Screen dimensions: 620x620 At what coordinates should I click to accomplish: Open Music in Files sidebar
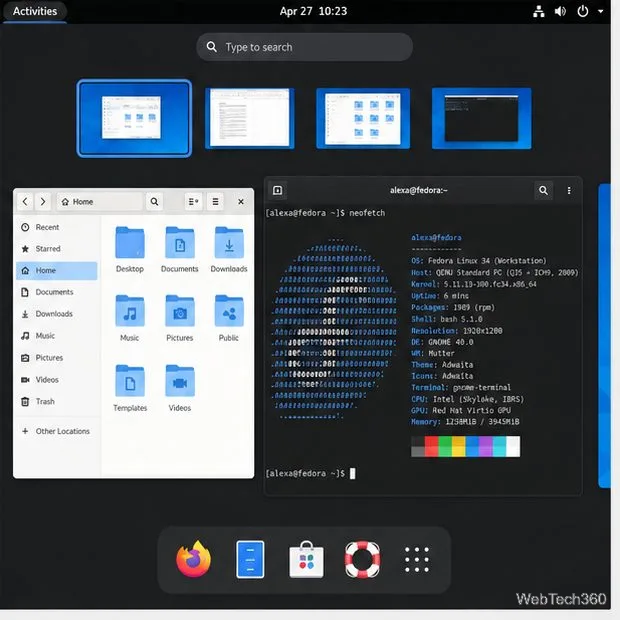pyautogui.click(x=57, y=336)
